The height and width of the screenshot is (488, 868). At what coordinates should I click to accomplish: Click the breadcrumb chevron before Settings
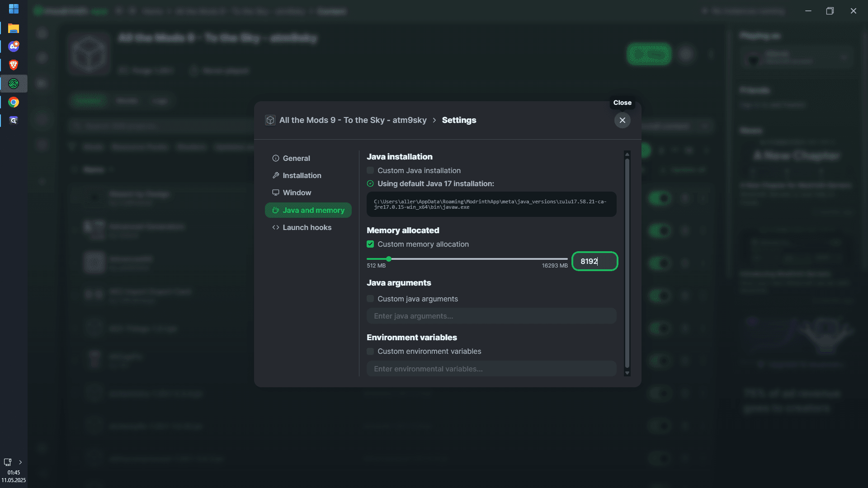click(434, 120)
